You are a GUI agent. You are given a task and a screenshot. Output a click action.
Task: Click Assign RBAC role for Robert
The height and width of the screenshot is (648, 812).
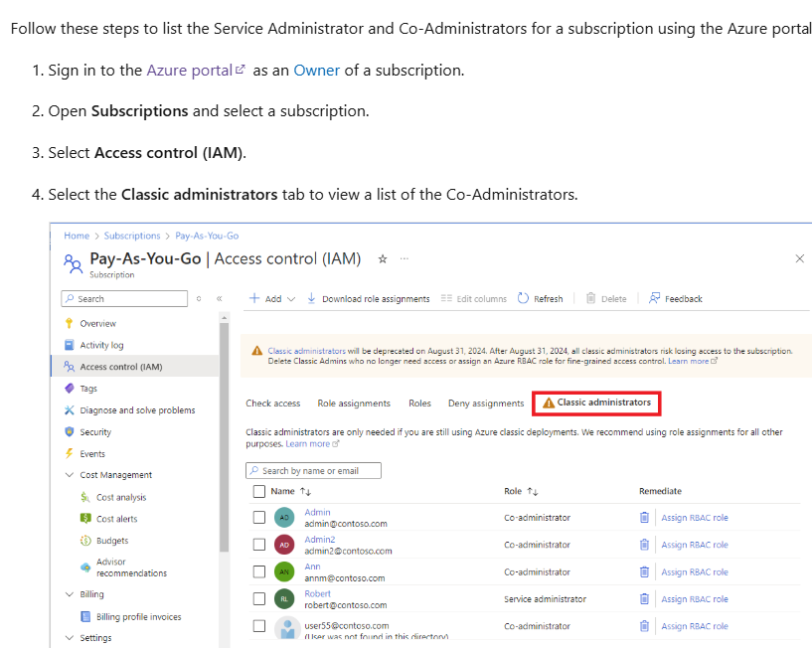(695, 598)
